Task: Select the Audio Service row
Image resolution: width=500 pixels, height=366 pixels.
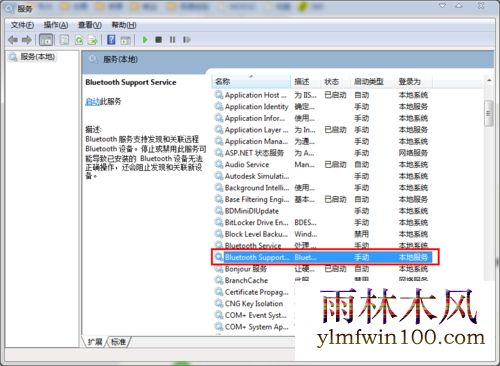Action: (322, 164)
